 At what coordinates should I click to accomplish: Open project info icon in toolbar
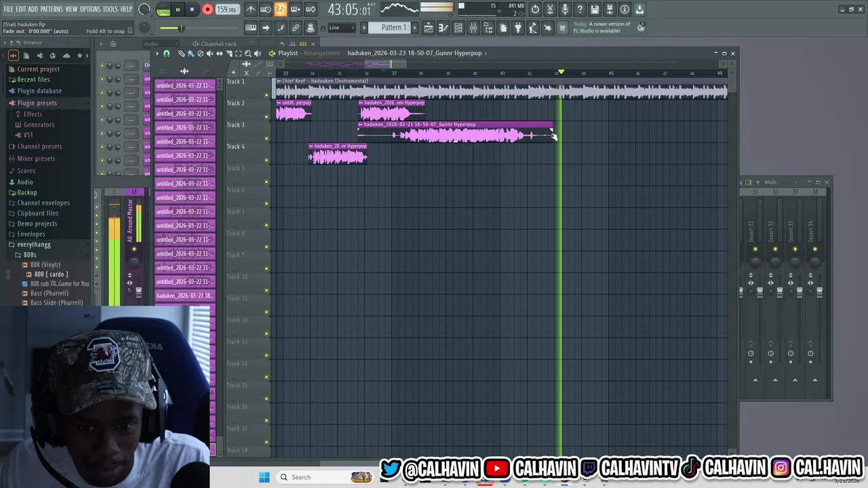[x=625, y=9]
